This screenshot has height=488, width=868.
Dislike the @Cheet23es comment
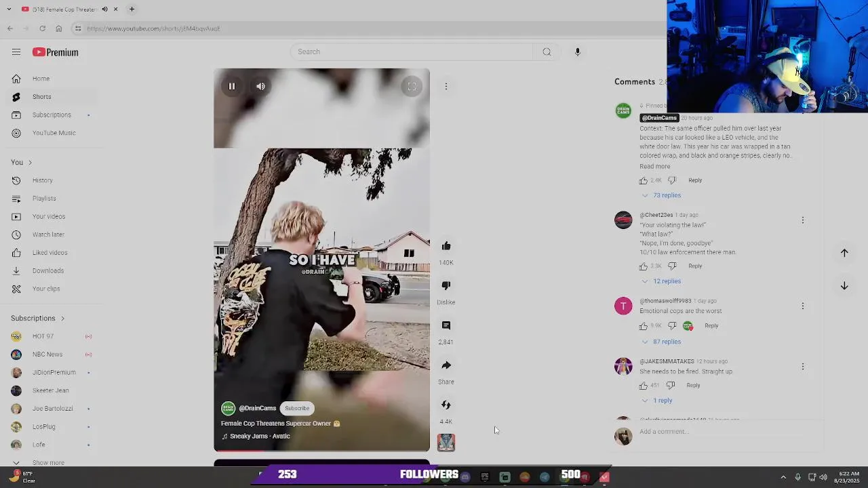672,266
